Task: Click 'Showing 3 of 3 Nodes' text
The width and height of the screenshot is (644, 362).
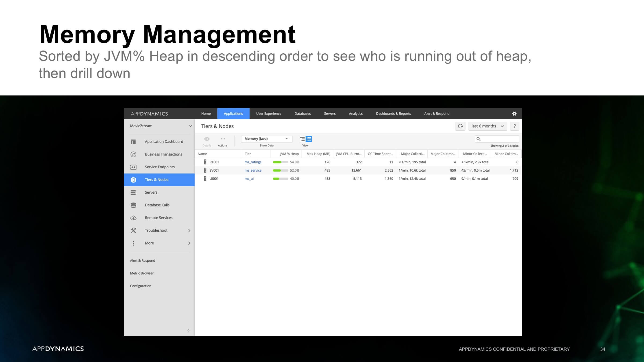Action: point(504,146)
